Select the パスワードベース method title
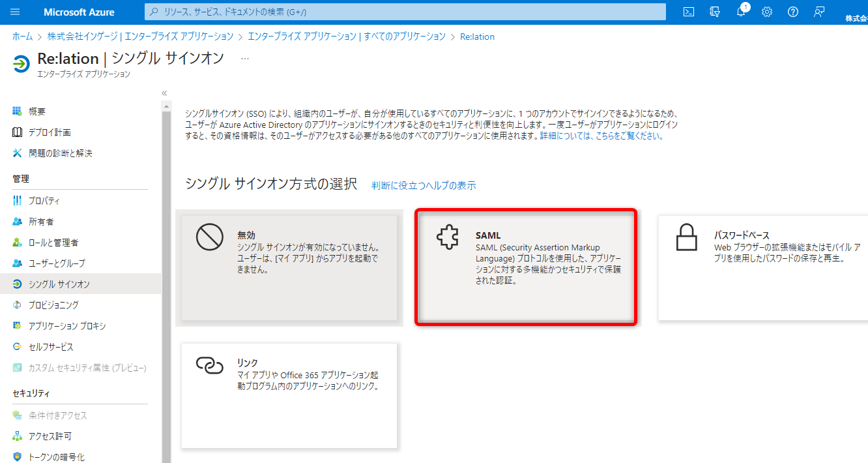This screenshot has height=463, width=868. tap(742, 235)
